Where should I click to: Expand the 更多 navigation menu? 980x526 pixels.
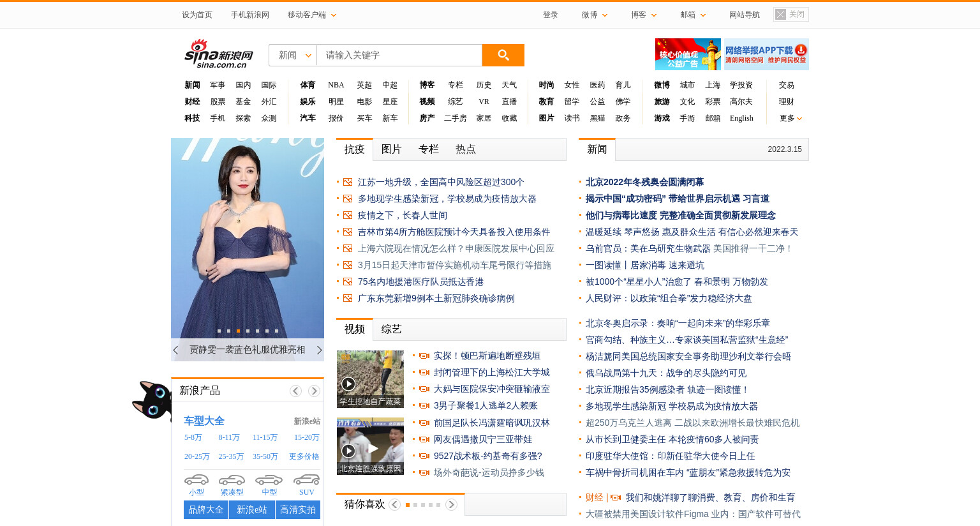coord(791,118)
